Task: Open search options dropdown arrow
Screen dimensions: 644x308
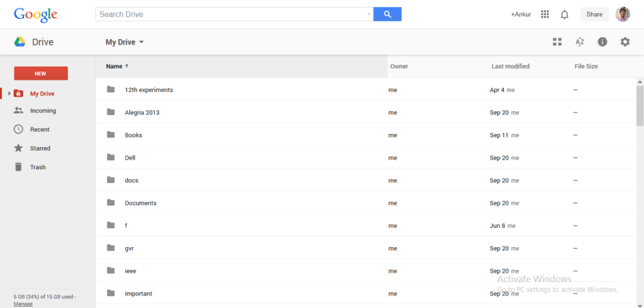Action: point(369,14)
